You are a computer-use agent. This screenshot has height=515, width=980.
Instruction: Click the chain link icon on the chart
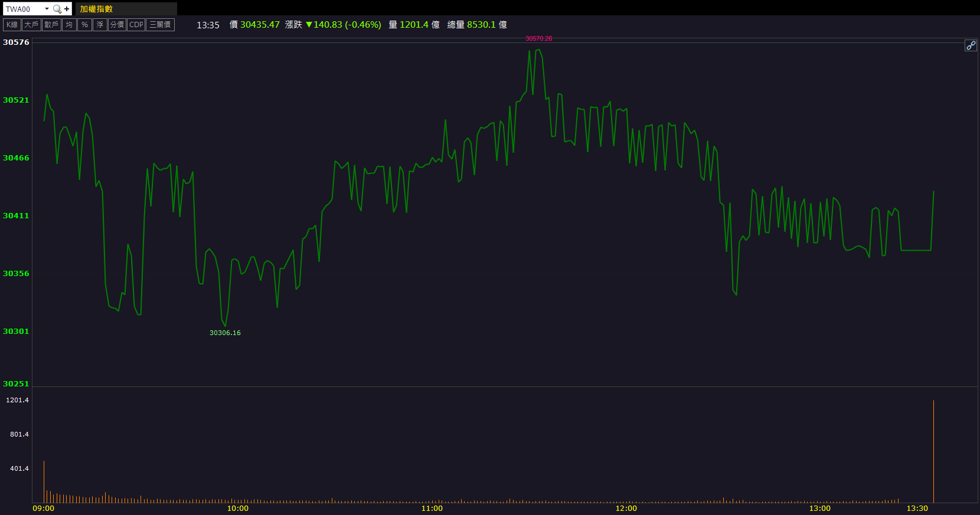pos(971,45)
